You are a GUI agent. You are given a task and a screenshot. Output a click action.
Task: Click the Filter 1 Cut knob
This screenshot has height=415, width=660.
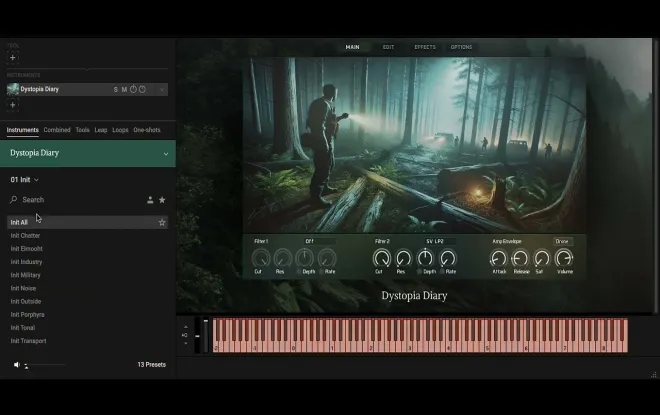tap(261, 258)
